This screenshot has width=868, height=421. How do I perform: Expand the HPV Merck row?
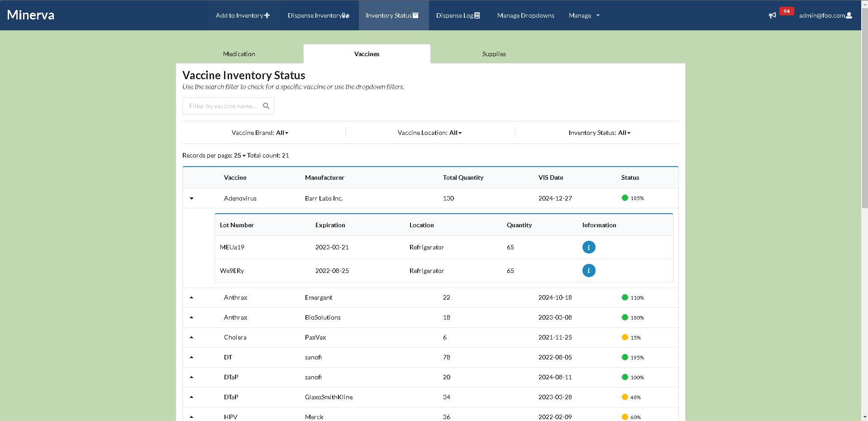[191, 417]
